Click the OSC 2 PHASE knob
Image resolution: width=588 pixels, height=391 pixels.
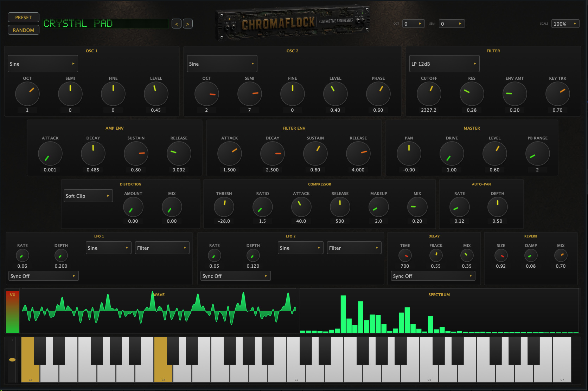[x=378, y=94]
